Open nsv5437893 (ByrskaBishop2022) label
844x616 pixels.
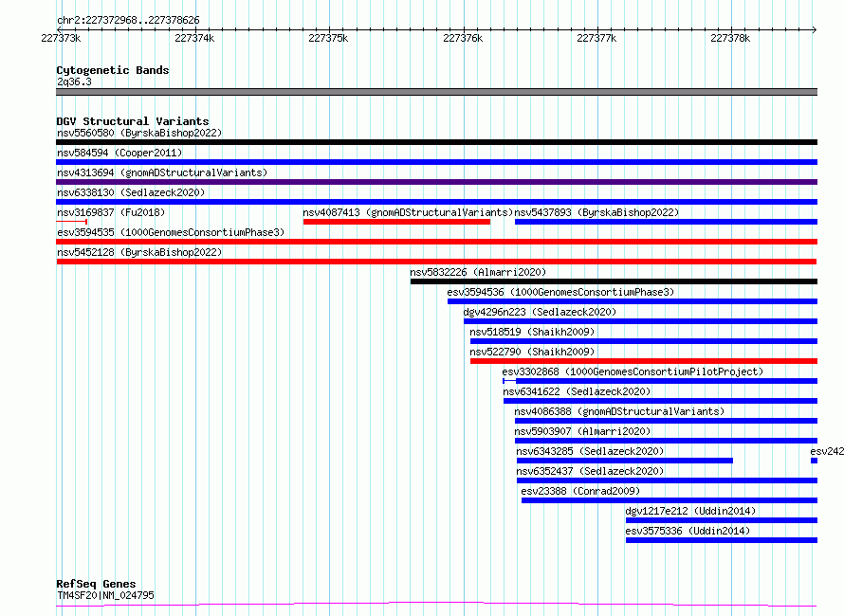pos(596,212)
